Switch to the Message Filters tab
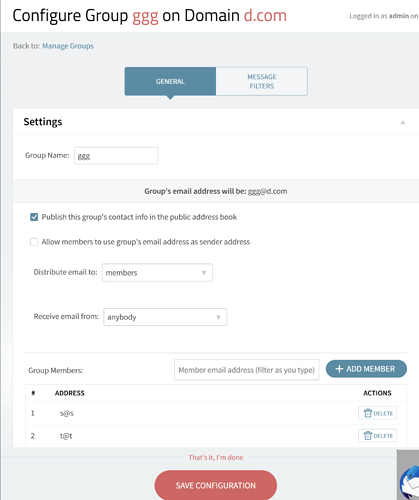This screenshot has width=419, height=500. tap(262, 81)
